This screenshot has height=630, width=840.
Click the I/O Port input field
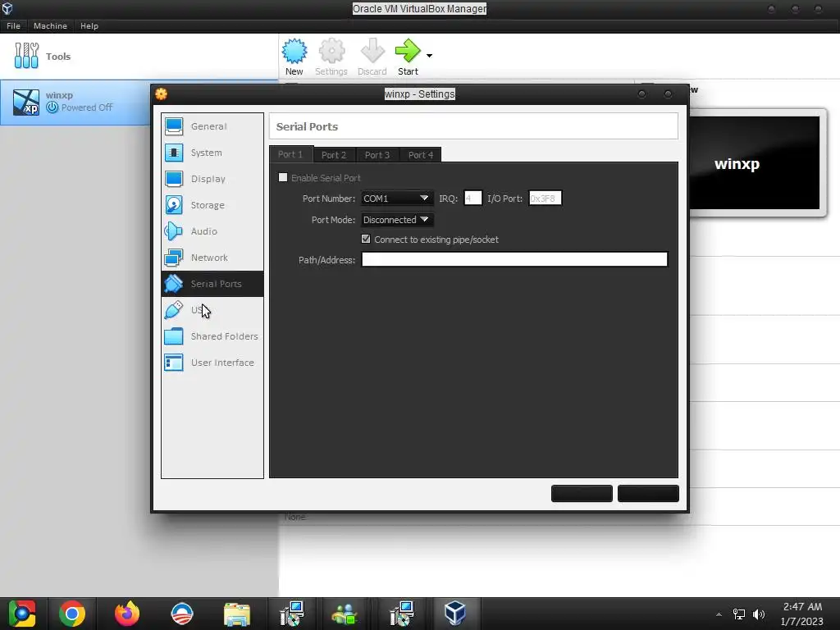tap(545, 199)
